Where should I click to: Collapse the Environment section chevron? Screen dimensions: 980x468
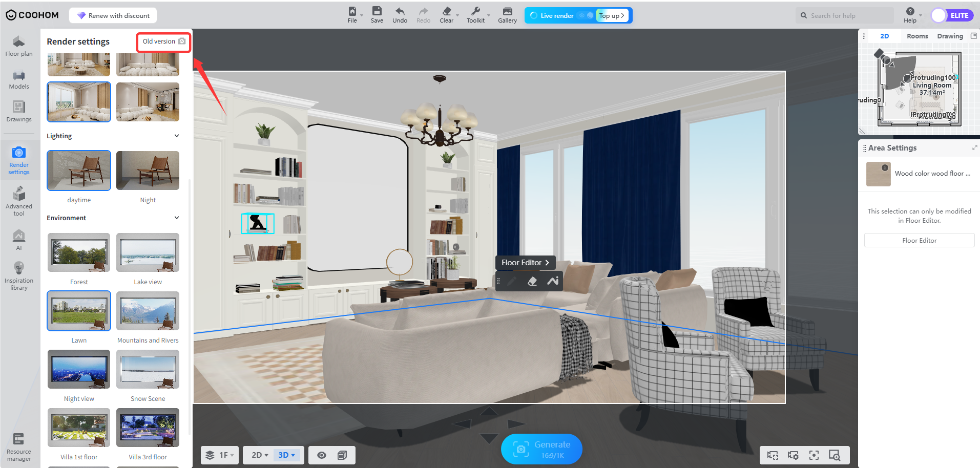coord(177,218)
